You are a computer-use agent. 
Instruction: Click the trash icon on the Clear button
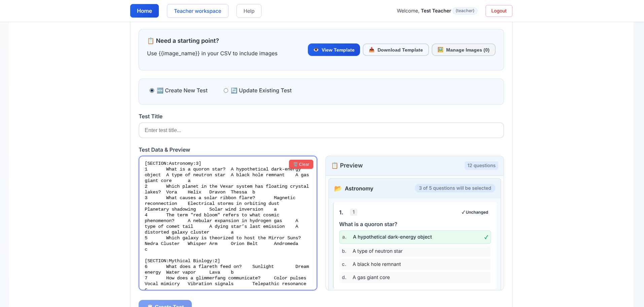pos(295,164)
